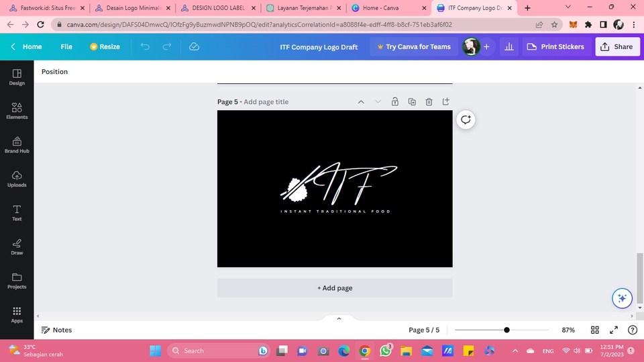
Task: Switch to Desain Logo Minimalis tab
Action: click(133, 8)
